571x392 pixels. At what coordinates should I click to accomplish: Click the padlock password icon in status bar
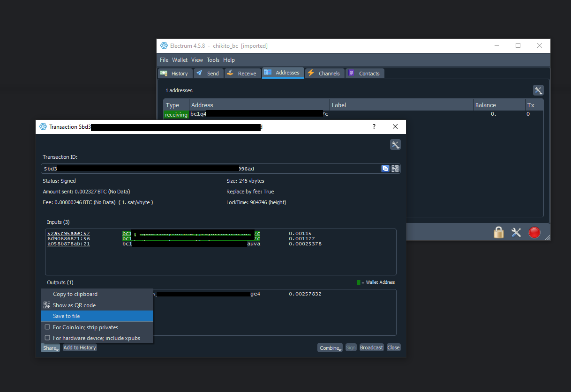499,232
